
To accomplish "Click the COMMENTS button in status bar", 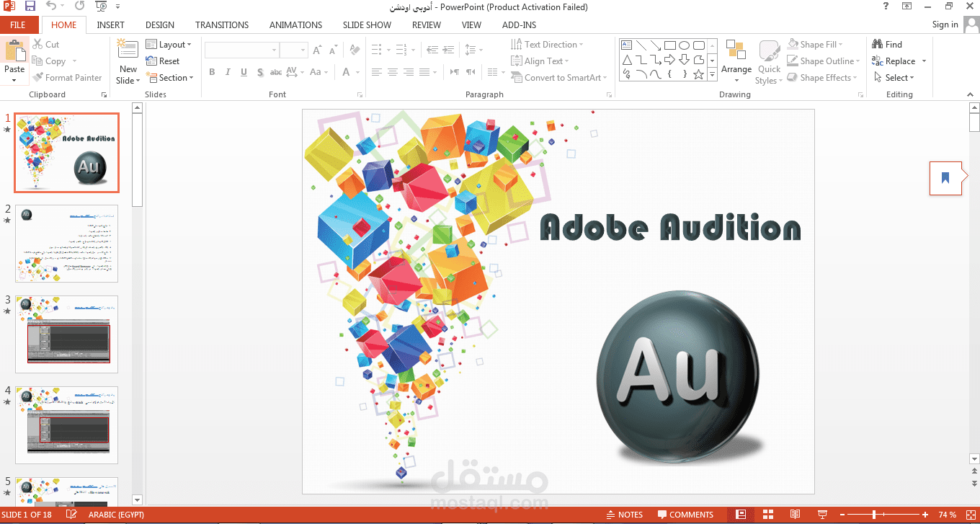I will (x=685, y=515).
